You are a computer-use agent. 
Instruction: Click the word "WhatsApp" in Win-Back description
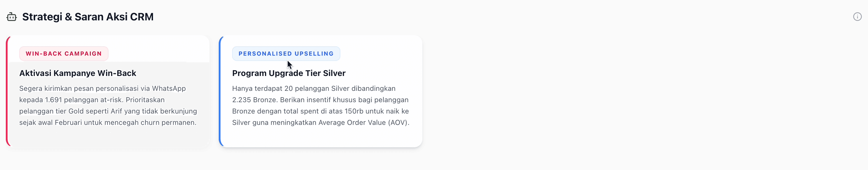[x=169, y=88]
